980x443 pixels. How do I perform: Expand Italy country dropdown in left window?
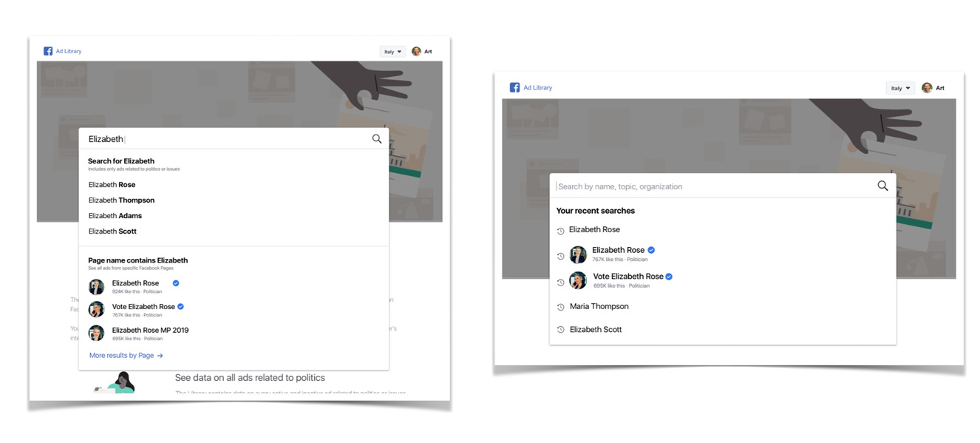[392, 52]
